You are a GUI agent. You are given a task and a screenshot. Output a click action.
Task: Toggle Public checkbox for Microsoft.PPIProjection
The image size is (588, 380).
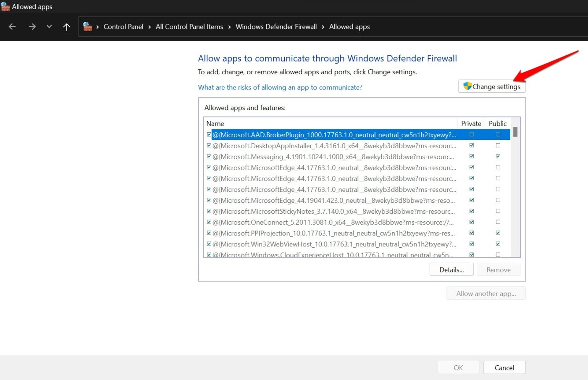pos(498,233)
